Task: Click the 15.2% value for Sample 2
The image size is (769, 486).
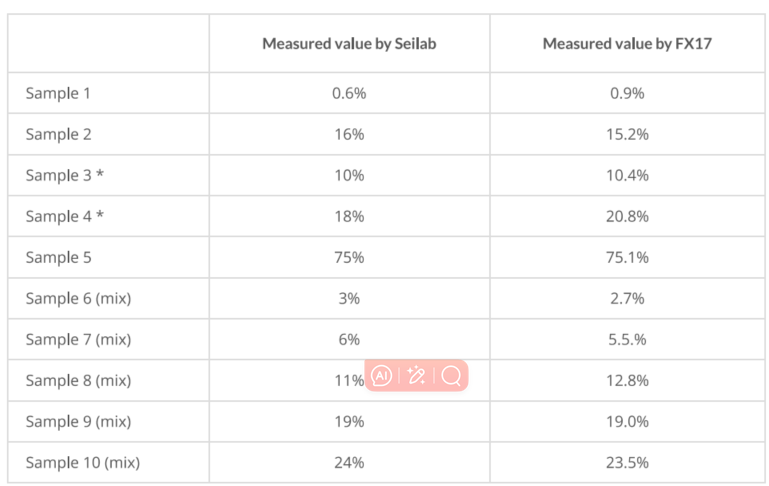Action: [x=630, y=134]
